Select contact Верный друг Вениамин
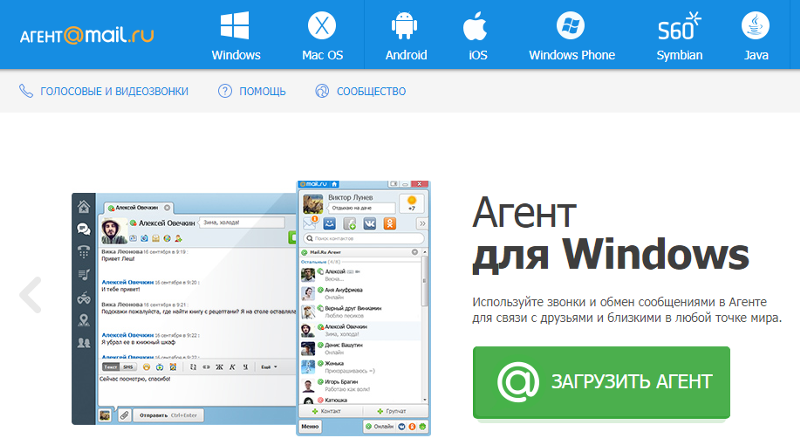Image resolution: width=800 pixels, height=445 pixels. click(360, 311)
